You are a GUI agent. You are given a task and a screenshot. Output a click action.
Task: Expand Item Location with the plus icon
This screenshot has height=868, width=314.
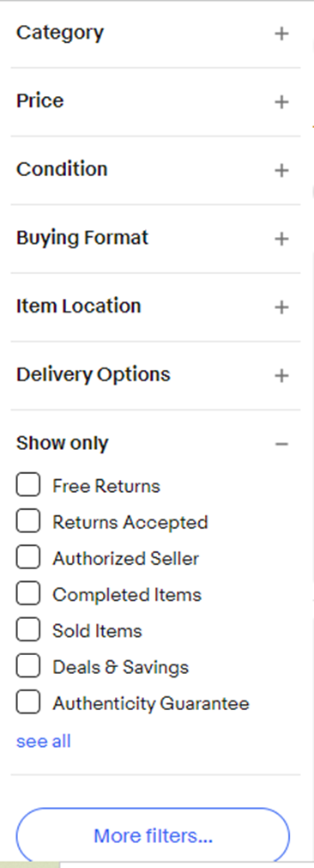281,307
